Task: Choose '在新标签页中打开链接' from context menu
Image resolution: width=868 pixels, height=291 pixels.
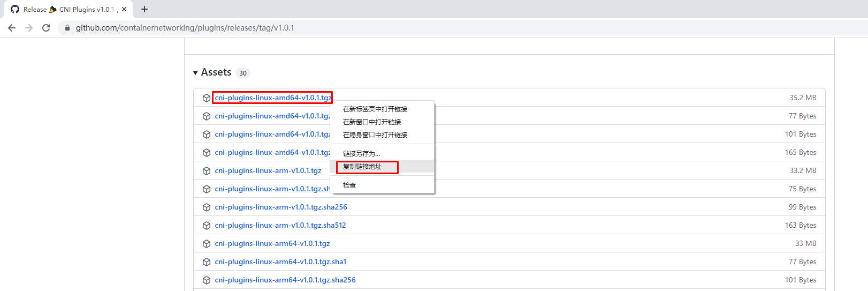Action: pyautogui.click(x=375, y=109)
